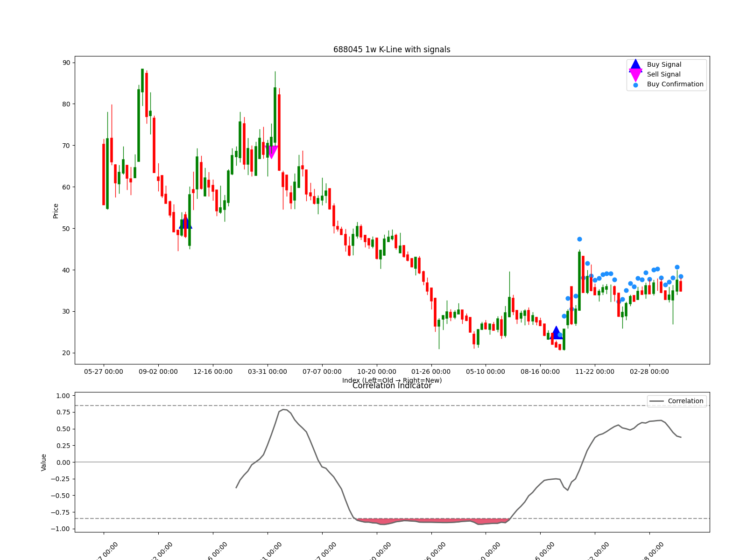This screenshot has height=560, width=747.
Task: Click the correlation tick label −0.50
Action: click(x=60, y=496)
